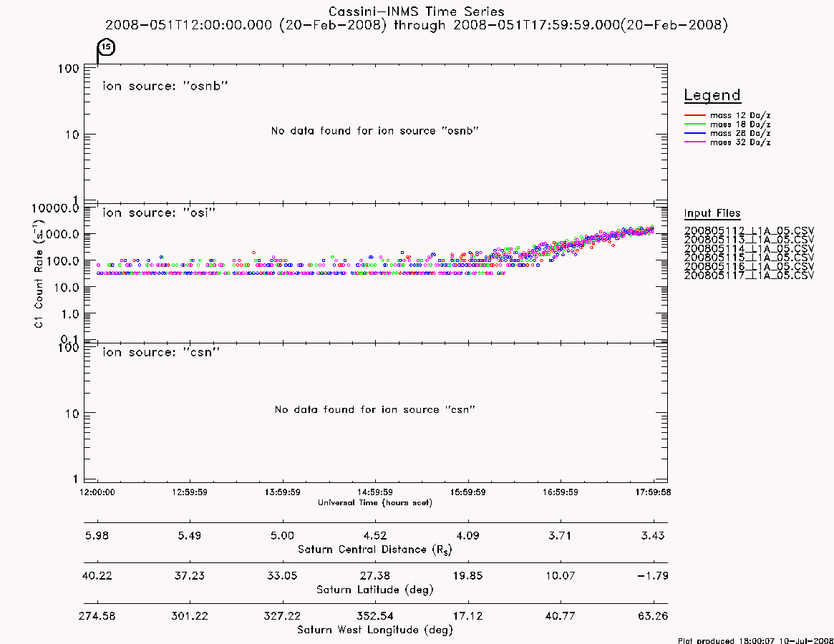Click the 'Saturn Latitude (deg)' axis label

click(x=375, y=589)
